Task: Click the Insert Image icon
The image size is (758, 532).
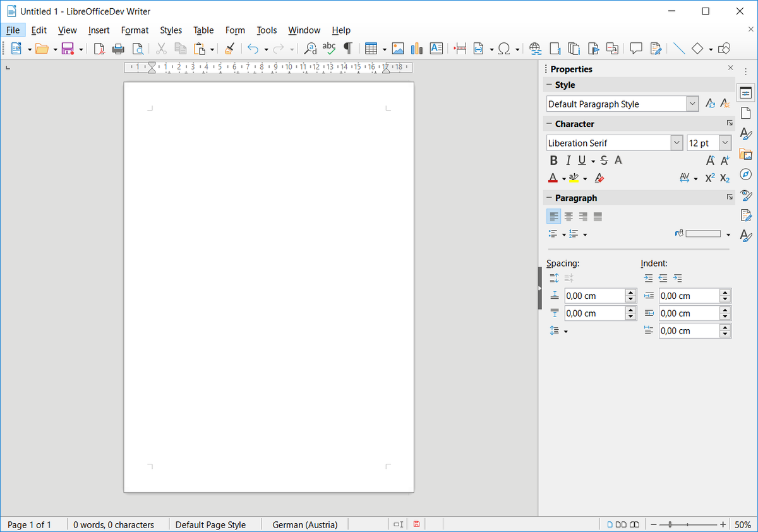Action: tap(397, 49)
